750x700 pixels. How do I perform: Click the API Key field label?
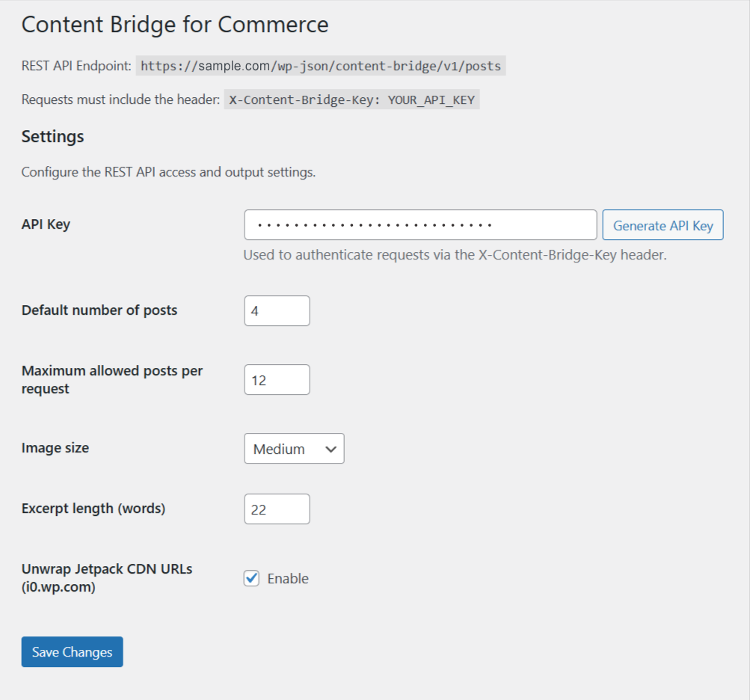tap(46, 224)
